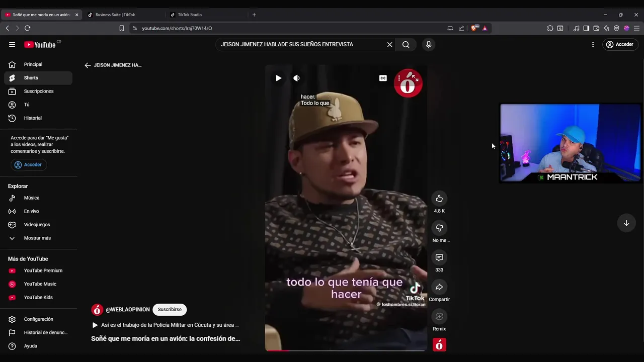This screenshot has height=362, width=644.
Task: Clear the search query with the X
Action: coord(389,44)
